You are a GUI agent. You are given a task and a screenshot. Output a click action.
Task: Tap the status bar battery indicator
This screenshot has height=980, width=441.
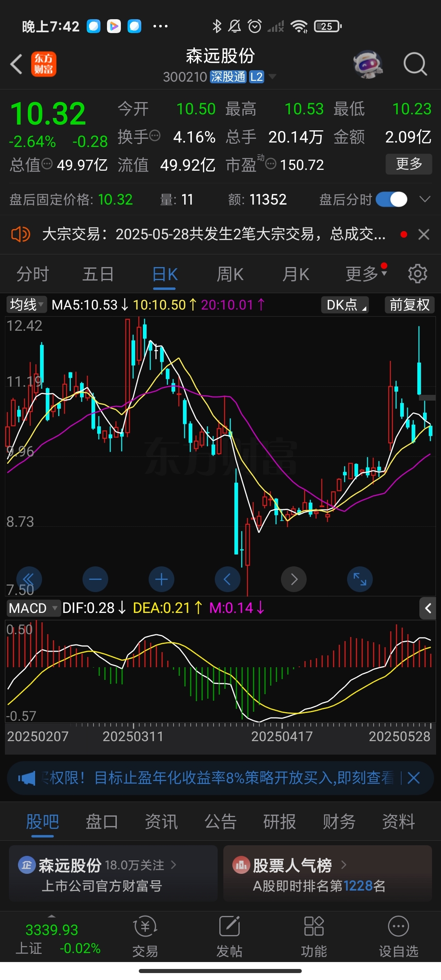(x=328, y=26)
